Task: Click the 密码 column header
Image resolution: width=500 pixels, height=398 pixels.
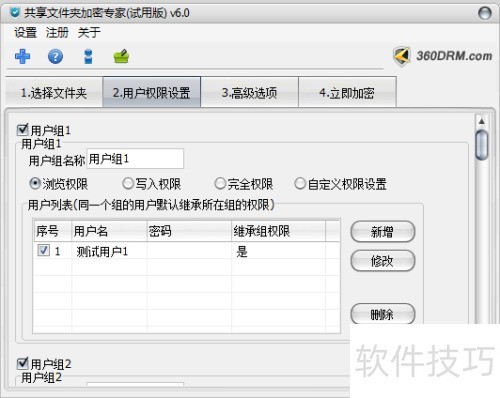Action: (x=189, y=231)
